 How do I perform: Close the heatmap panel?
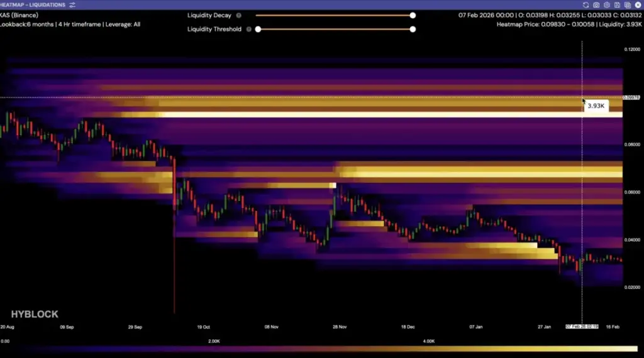tap(638, 5)
